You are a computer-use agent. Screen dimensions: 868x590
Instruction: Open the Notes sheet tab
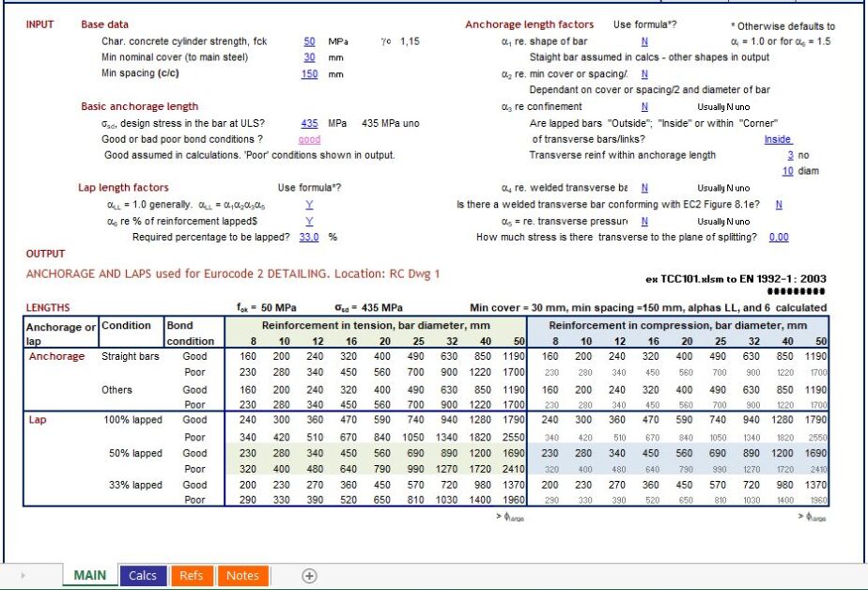[x=242, y=576]
